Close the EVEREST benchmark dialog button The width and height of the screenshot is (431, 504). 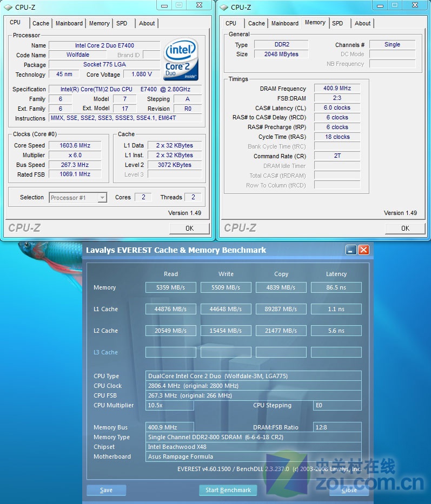(349, 490)
